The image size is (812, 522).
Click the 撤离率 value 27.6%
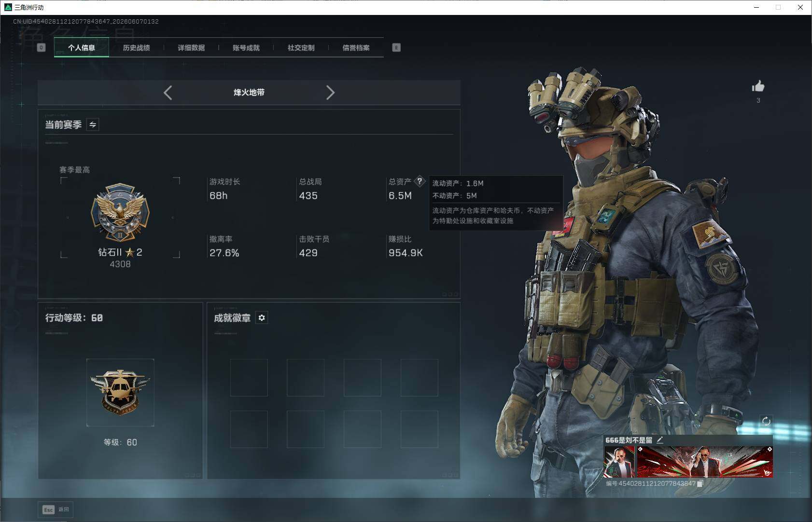(x=224, y=253)
